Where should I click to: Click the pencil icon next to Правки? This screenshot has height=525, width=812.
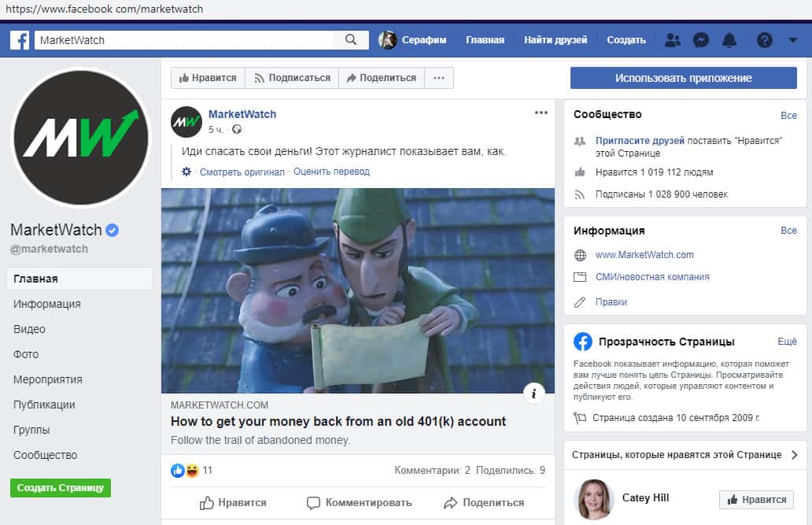[x=580, y=302]
